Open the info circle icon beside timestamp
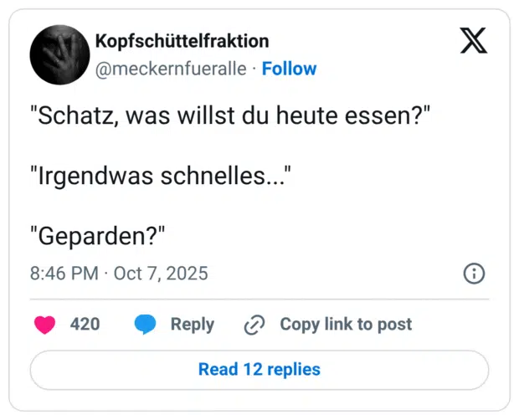Image resolution: width=519 pixels, height=420 pixels. tap(474, 274)
